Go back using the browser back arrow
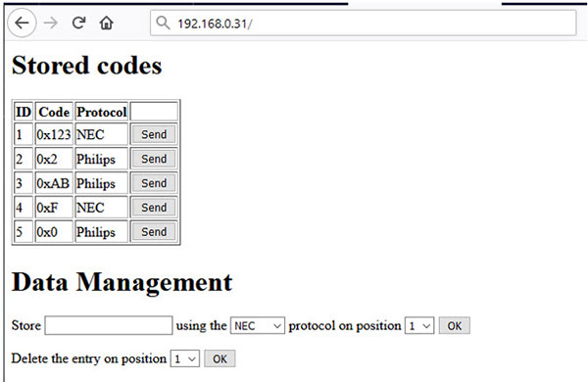The width and height of the screenshot is (588, 382). pos(22,24)
